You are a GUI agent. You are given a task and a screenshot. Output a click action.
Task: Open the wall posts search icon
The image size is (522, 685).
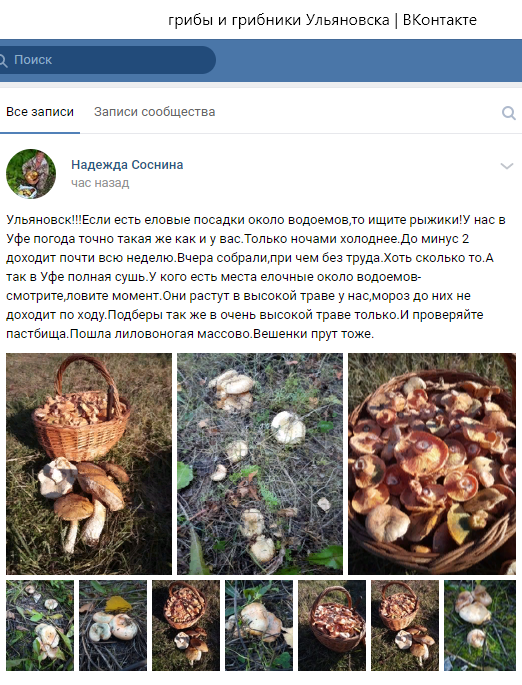click(508, 113)
